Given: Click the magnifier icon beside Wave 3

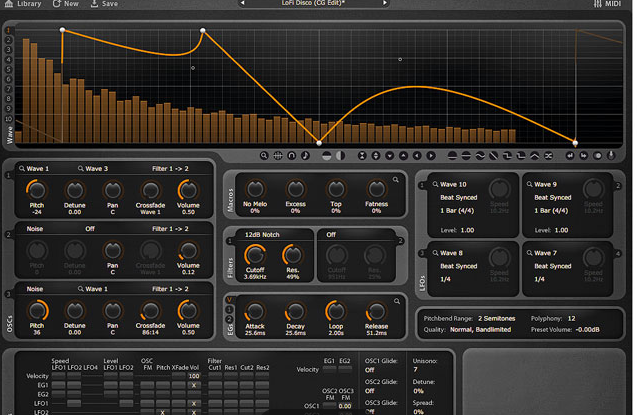Looking at the screenshot, I should 80,169.
